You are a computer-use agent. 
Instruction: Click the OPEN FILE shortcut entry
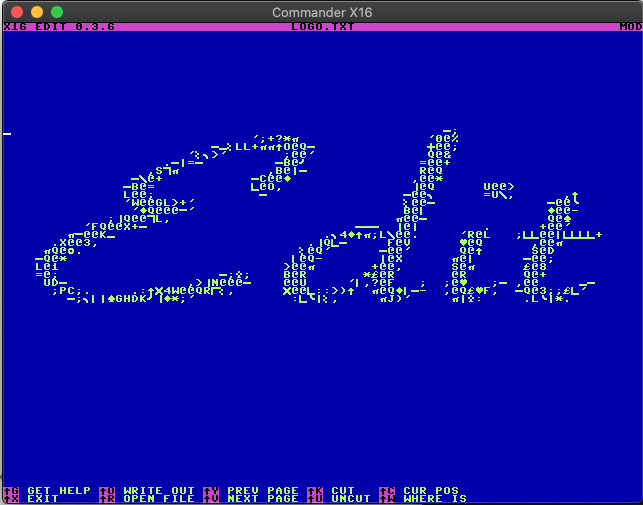pyautogui.click(x=159, y=499)
